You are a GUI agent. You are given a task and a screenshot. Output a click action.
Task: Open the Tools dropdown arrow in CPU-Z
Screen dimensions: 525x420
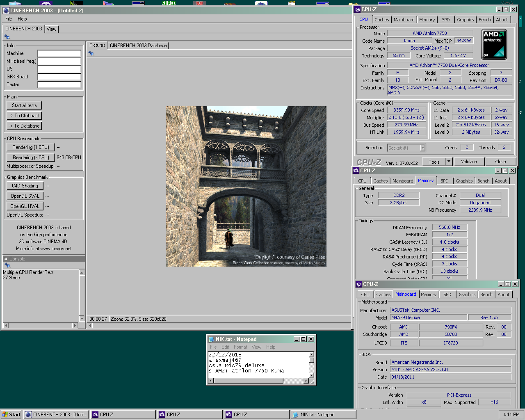449,162
